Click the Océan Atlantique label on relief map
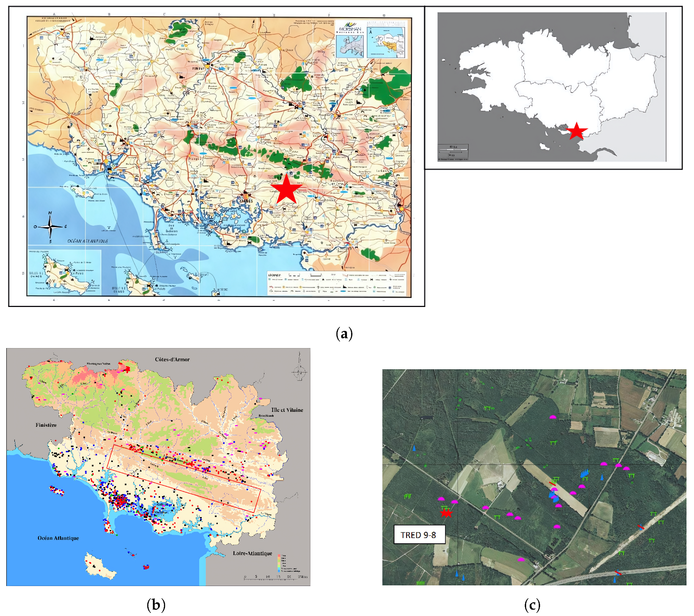The height and width of the screenshot is (616, 694). point(58,538)
